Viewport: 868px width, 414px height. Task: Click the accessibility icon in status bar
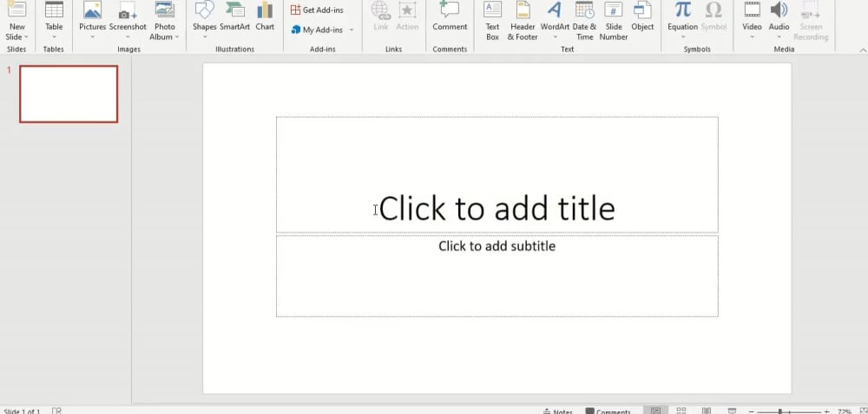[x=56, y=411]
